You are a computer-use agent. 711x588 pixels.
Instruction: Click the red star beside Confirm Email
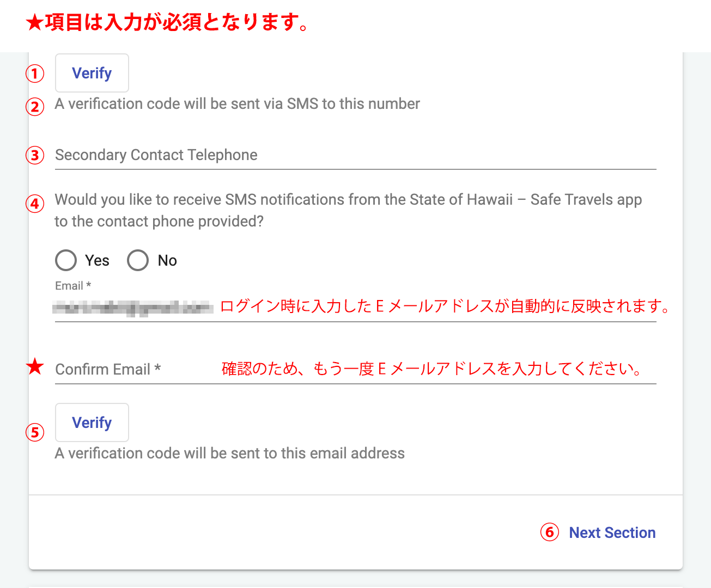35,366
